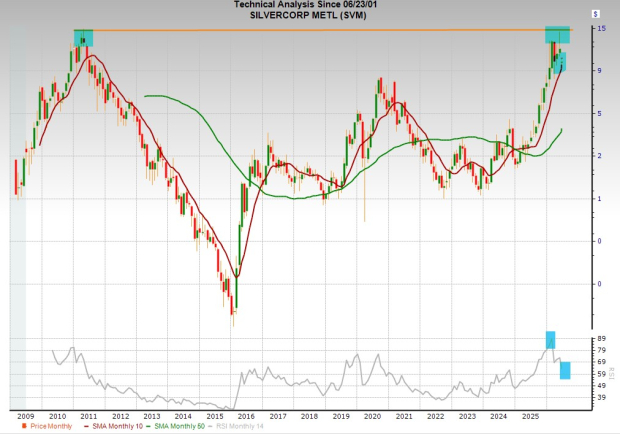This screenshot has width=620, height=434.
Task: Select the 2023 label on the time axis
Action: [x=467, y=416]
